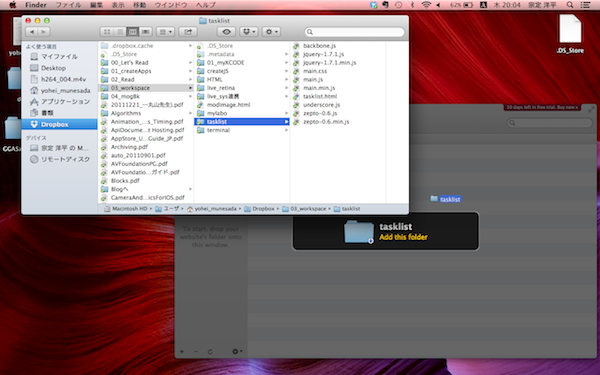Open アプリケーション in the sidebar
This screenshot has width=600, height=375.
click(59, 102)
